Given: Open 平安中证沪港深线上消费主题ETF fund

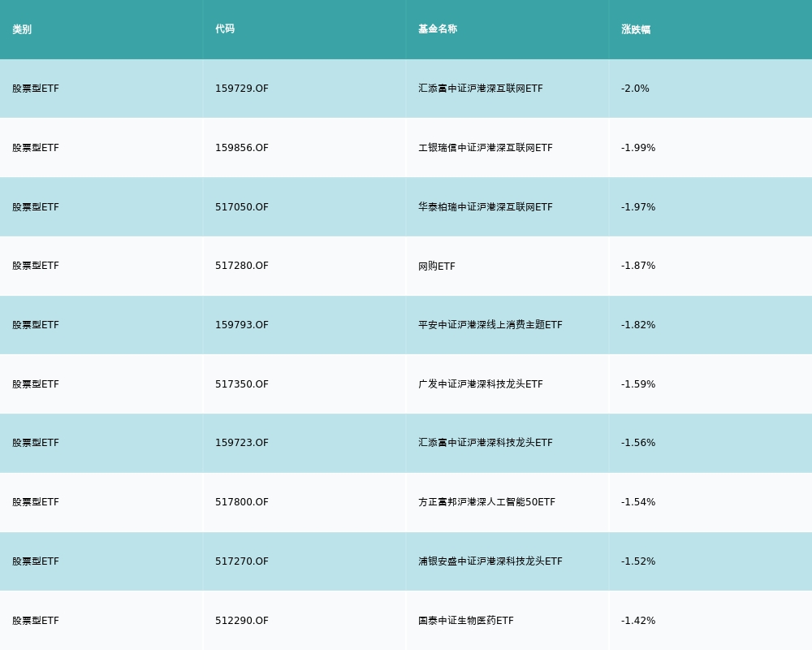Looking at the screenshot, I should tap(490, 325).
